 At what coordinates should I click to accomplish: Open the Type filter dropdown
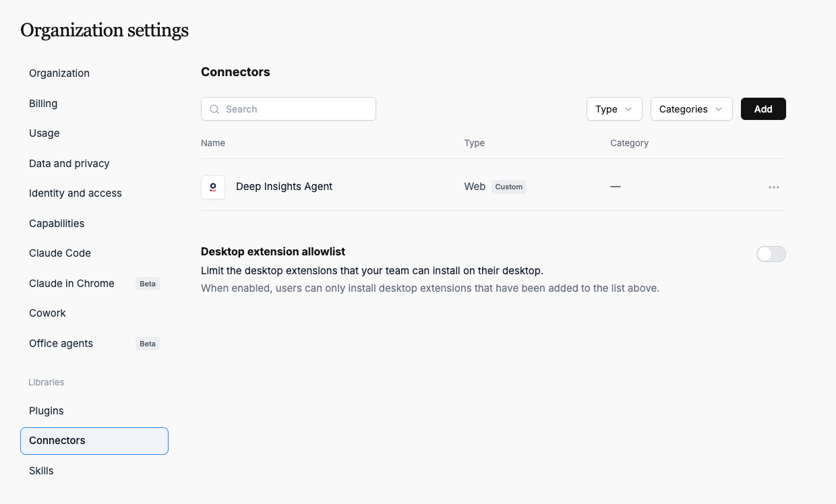(614, 109)
